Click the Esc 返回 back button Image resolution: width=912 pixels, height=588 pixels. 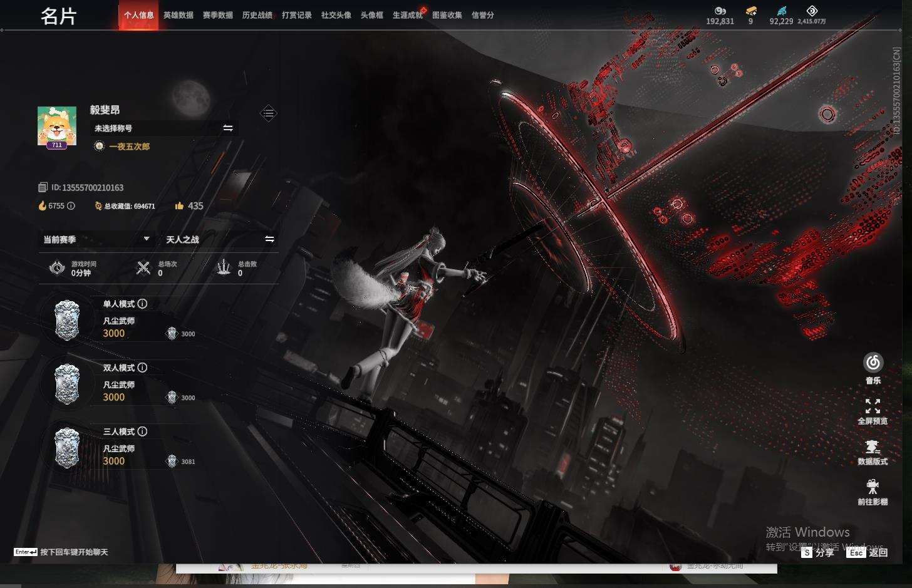867,552
